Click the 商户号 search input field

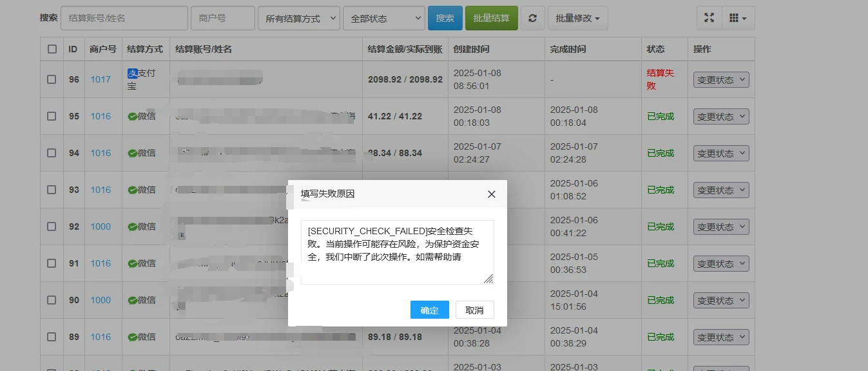222,18
